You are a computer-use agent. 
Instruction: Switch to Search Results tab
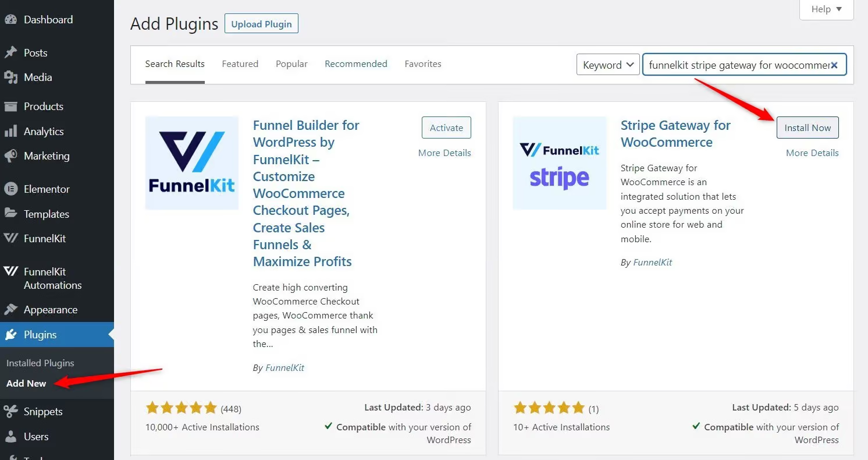[x=175, y=64]
